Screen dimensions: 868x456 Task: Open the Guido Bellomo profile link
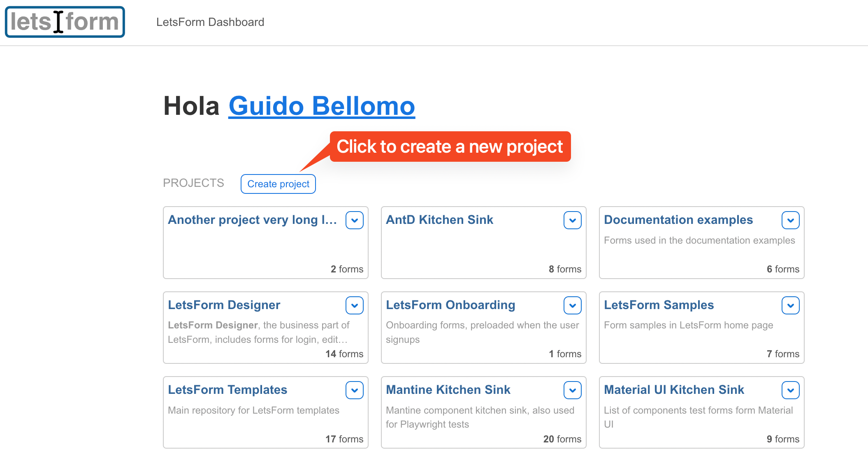[322, 106]
